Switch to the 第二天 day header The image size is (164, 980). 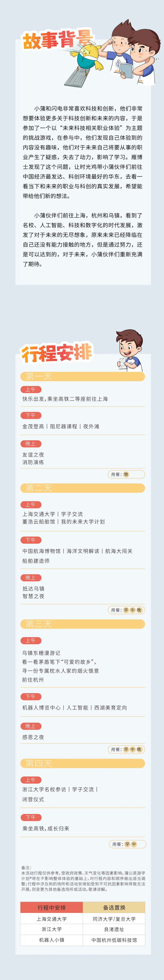coord(82,488)
